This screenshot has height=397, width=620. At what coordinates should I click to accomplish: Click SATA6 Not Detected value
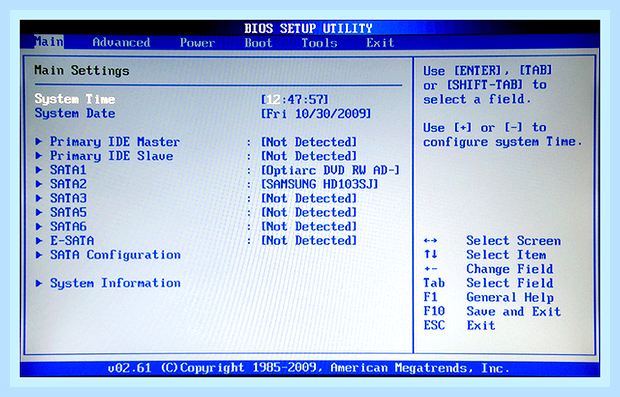click(x=309, y=227)
